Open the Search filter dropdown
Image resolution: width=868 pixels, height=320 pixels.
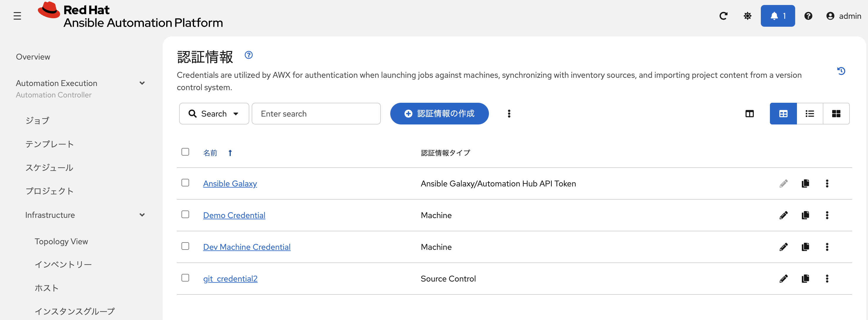(x=214, y=114)
